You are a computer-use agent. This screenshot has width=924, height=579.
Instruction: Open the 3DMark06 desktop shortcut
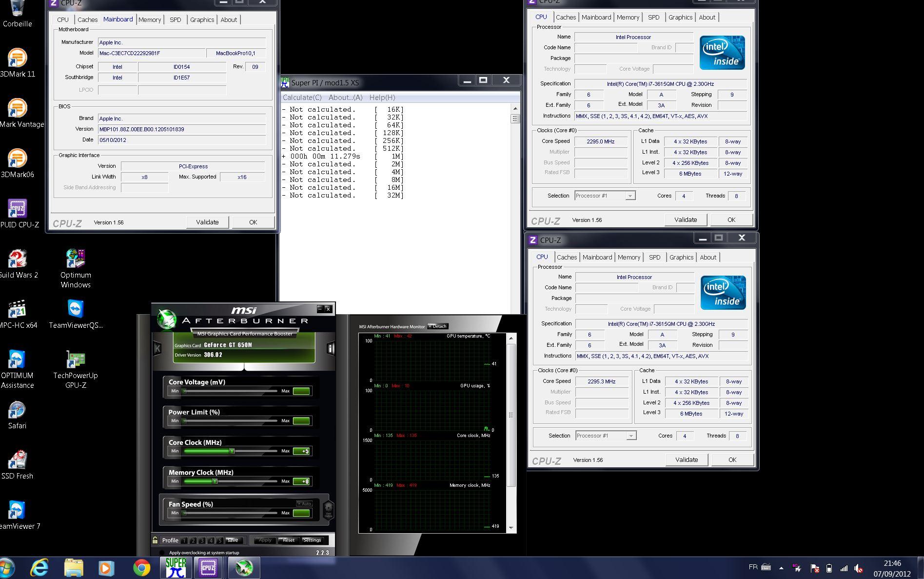point(17,163)
